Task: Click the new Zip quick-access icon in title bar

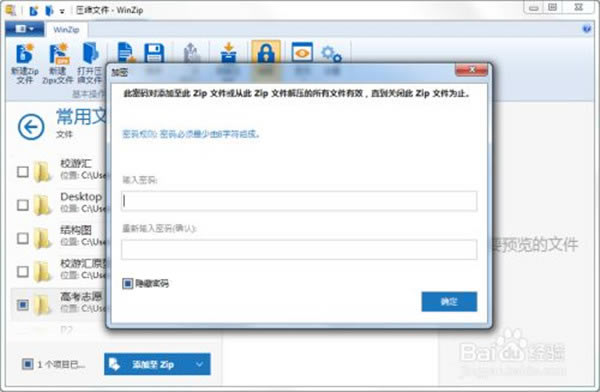Action: point(34,11)
